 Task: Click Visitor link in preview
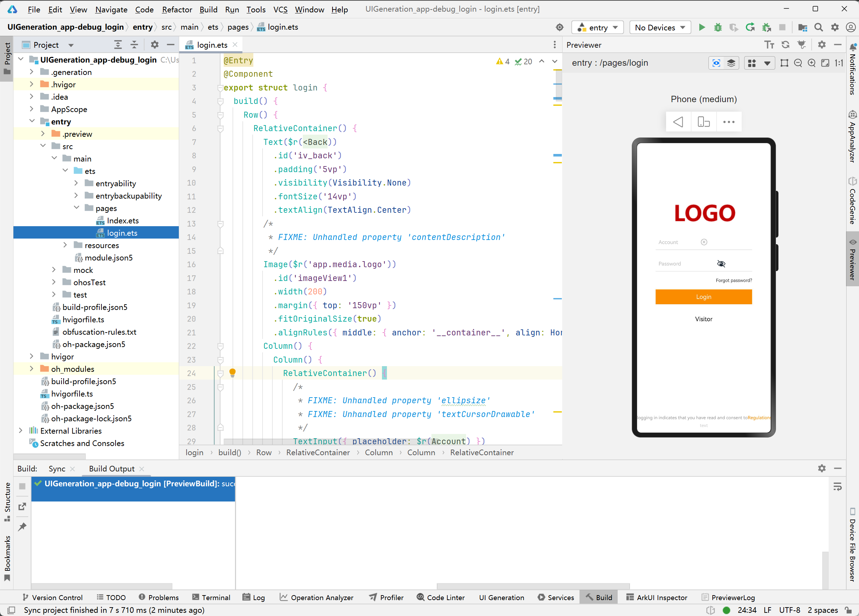tap(703, 319)
